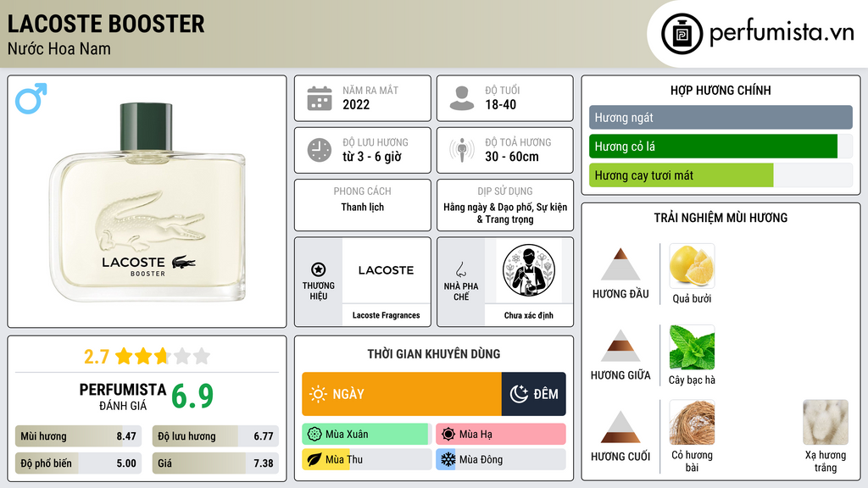Click the Lacoste brand logo in Thương hiệu card
868x488 pixels.
(386, 270)
